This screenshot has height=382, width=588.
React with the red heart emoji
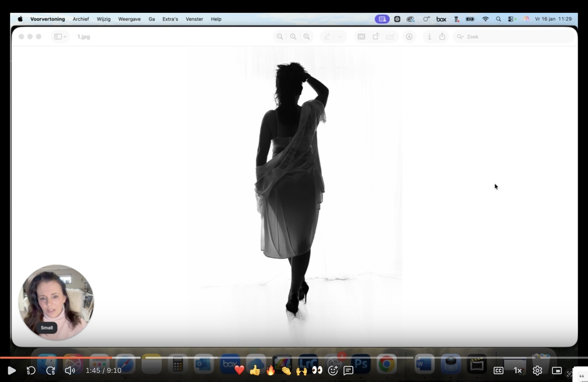pyautogui.click(x=239, y=370)
